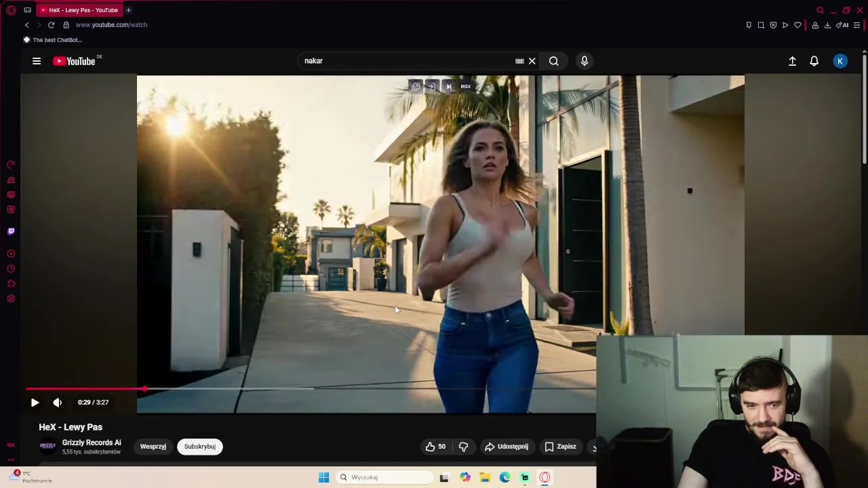Switch to HeX - Lewy Pas tab
Viewport: 868px width, 488px height.
(78, 10)
